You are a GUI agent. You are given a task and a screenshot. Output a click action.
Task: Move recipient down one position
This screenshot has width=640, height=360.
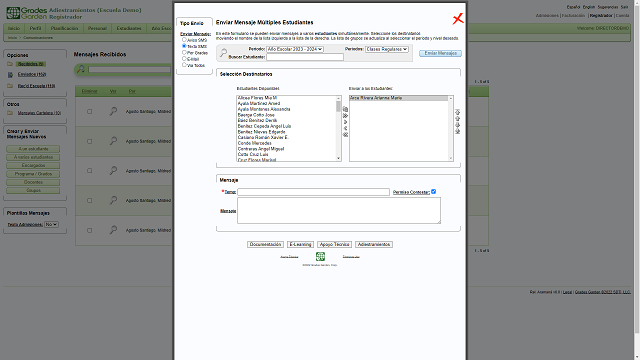click(458, 125)
